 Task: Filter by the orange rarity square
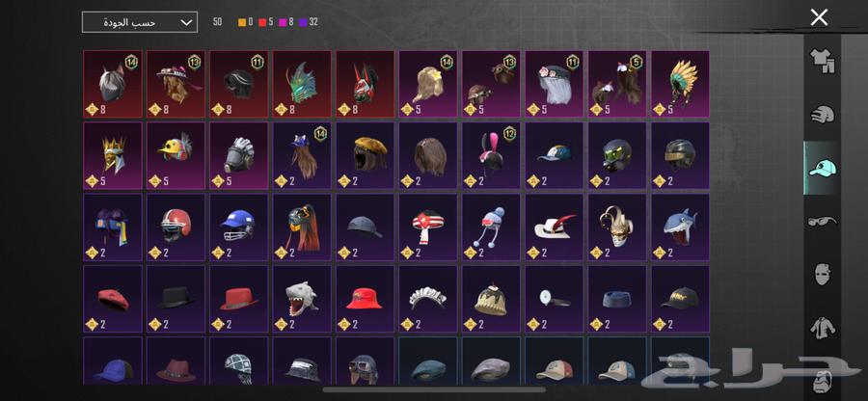[242, 23]
